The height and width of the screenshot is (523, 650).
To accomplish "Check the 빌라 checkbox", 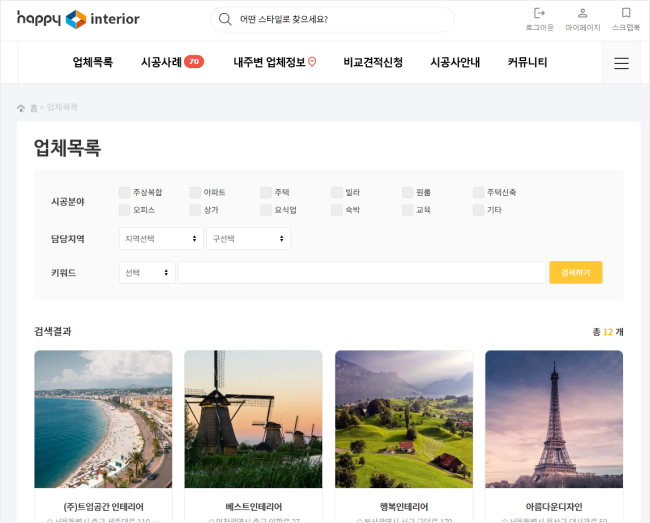I will tap(337, 192).
